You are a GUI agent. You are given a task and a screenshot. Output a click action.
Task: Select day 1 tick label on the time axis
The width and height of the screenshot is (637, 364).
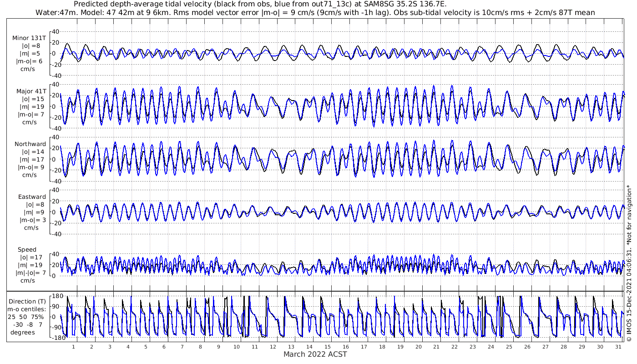pyautogui.click(x=73, y=347)
